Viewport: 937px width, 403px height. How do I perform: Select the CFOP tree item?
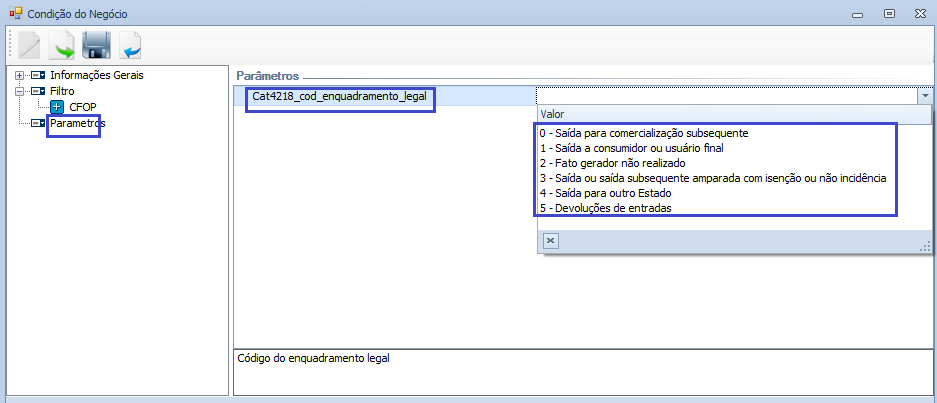83,108
